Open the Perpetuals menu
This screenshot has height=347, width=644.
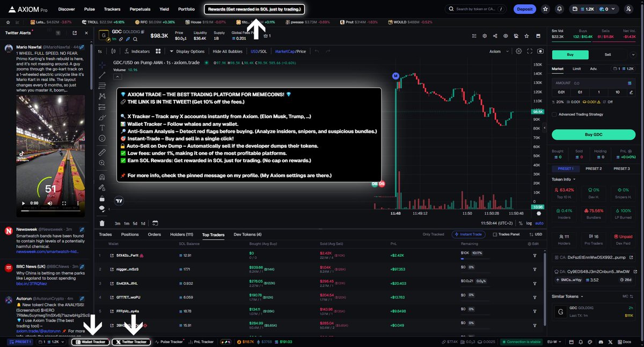(x=140, y=9)
